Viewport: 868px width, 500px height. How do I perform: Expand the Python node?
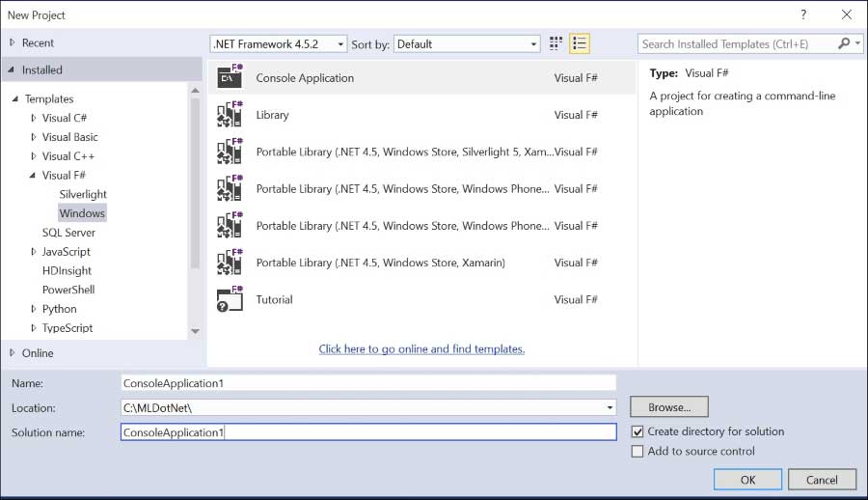point(34,309)
